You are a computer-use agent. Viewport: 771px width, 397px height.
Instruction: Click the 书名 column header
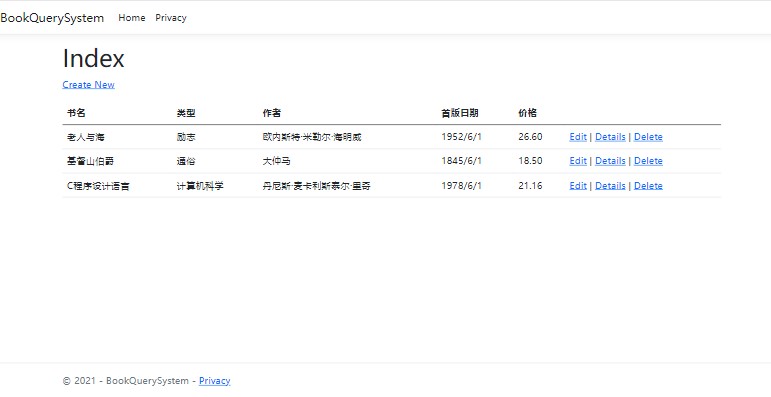point(76,113)
